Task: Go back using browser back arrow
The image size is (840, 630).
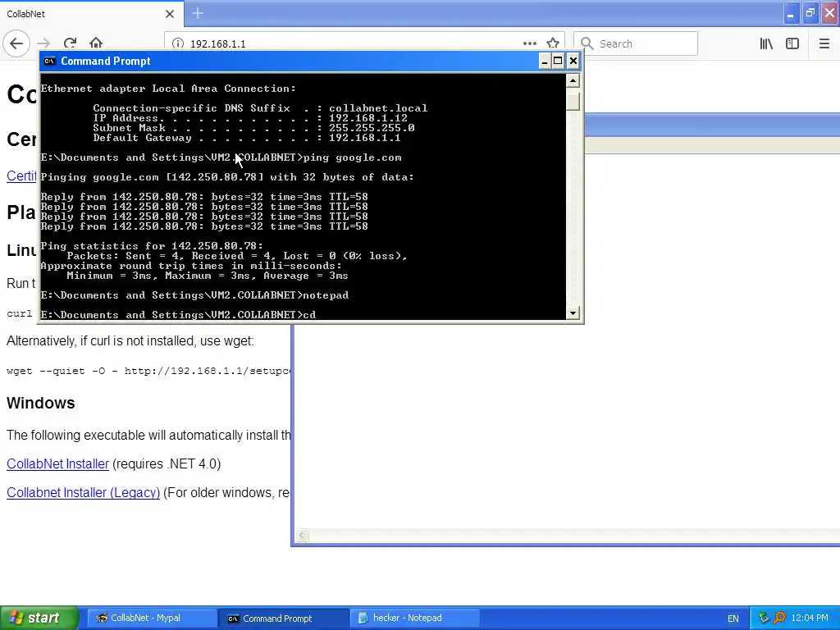Action: pyautogui.click(x=16, y=43)
